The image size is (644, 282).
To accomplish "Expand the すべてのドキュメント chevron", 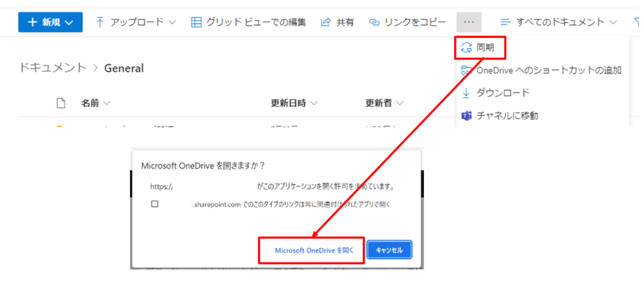I will tap(613, 22).
